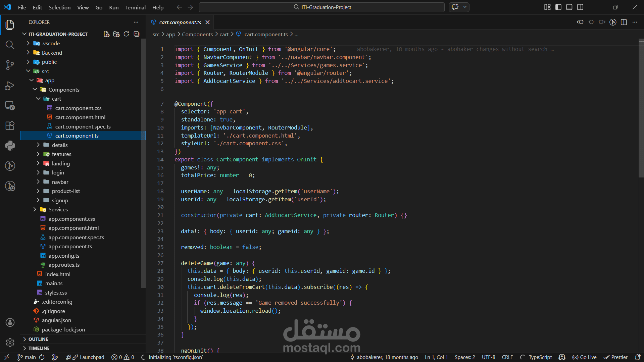The image size is (644, 362).
Task: Change CRLF end of line sequence
Action: pos(507,357)
